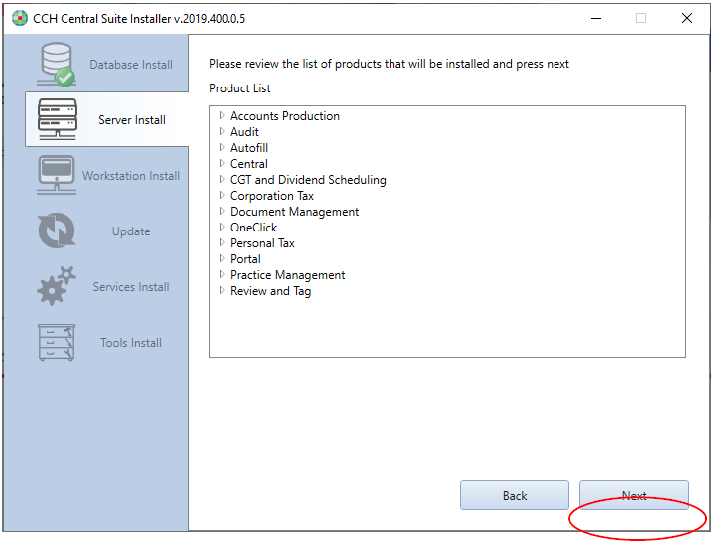Image resolution: width=721 pixels, height=543 pixels.
Task: Expand the Document Management node
Action: pos(222,211)
